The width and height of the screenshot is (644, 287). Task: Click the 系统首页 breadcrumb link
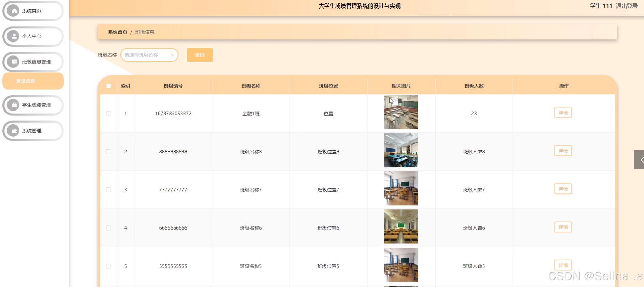[x=117, y=32]
